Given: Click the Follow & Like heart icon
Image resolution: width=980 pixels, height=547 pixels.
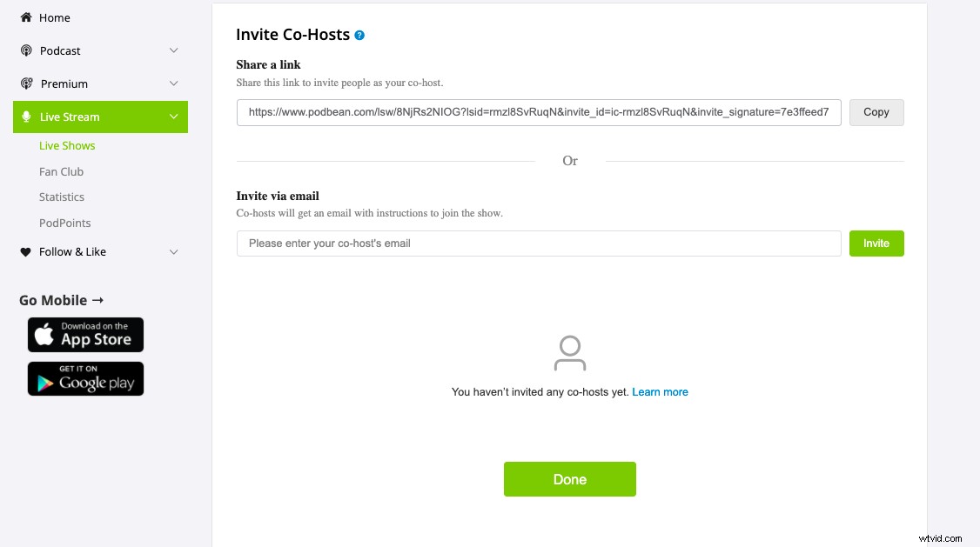Looking at the screenshot, I should [26, 251].
